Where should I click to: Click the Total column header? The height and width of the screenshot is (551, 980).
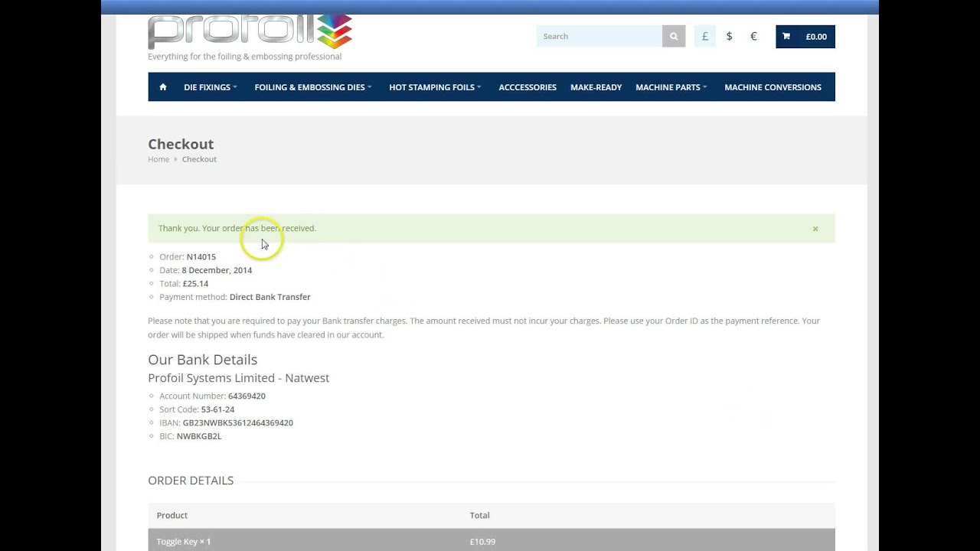[x=479, y=516]
